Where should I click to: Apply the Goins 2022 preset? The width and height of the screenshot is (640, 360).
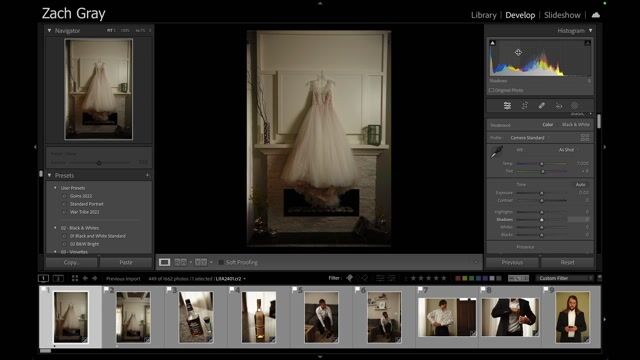tap(81, 196)
